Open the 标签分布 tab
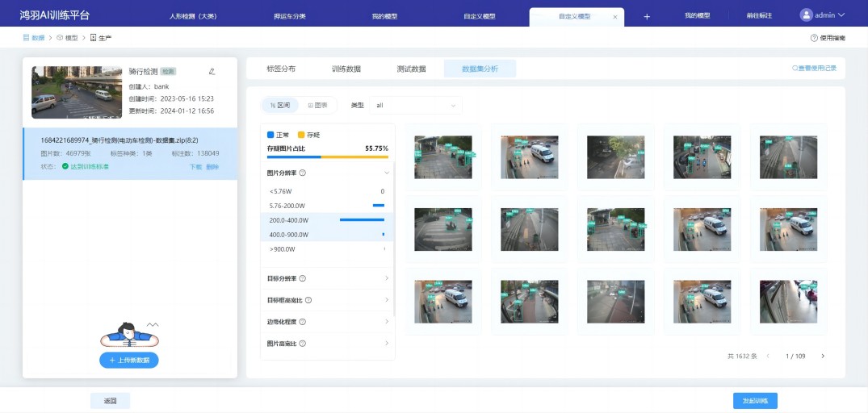Screen dimensions: 868x413 pos(281,69)
